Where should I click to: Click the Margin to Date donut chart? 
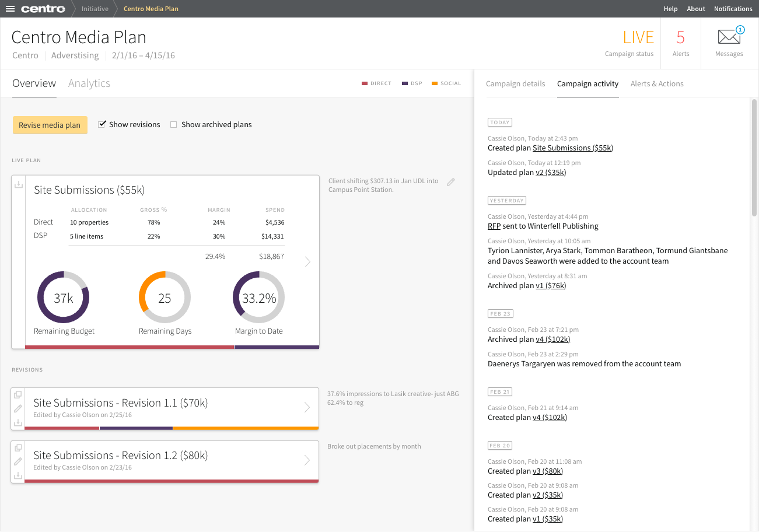258,296
